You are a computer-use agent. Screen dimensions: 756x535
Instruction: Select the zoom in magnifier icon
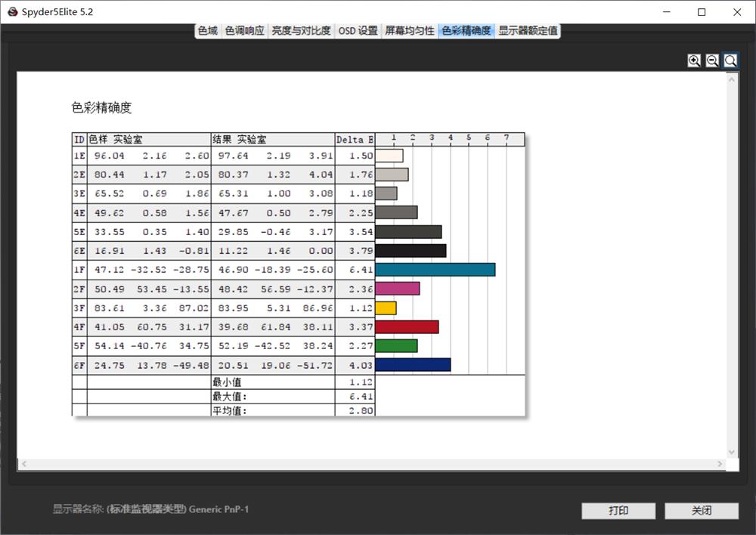pos(693,60)
